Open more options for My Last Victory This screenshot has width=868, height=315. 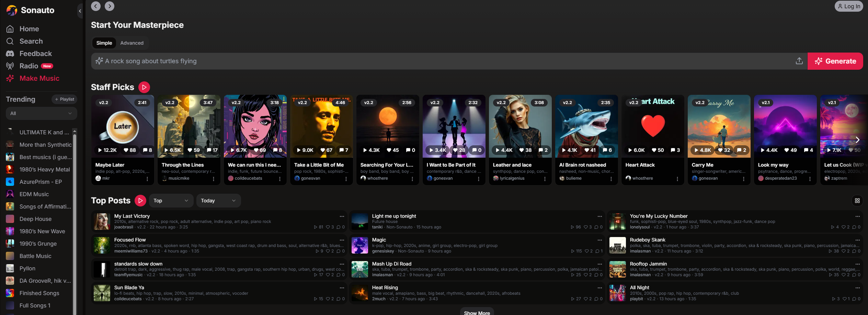point(342,216)
